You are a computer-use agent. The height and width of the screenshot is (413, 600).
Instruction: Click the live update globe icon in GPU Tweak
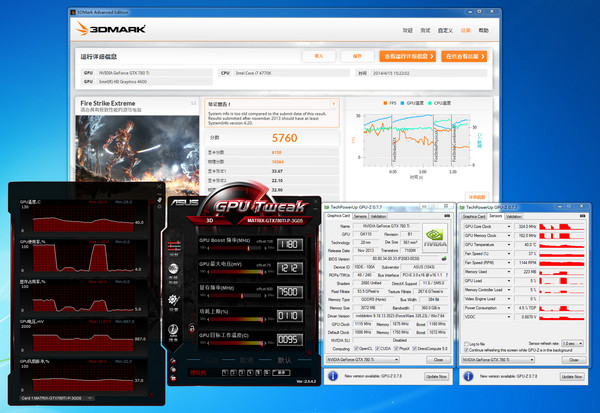pos(173,269)
